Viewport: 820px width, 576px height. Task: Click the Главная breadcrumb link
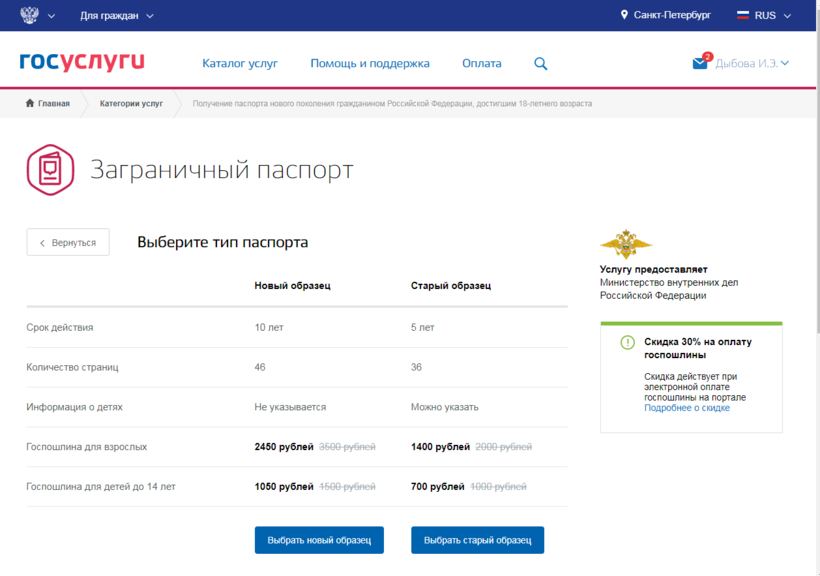pos(48,103)
